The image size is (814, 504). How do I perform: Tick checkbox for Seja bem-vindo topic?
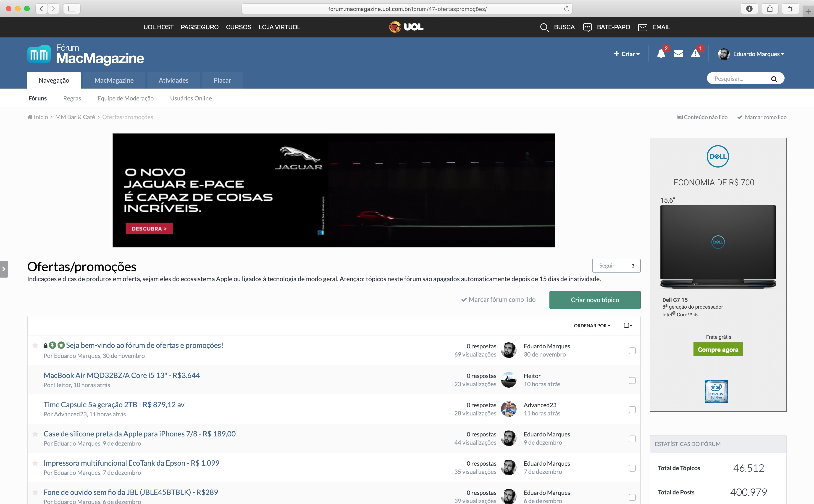pyautogui.click(x=632, y=351)
